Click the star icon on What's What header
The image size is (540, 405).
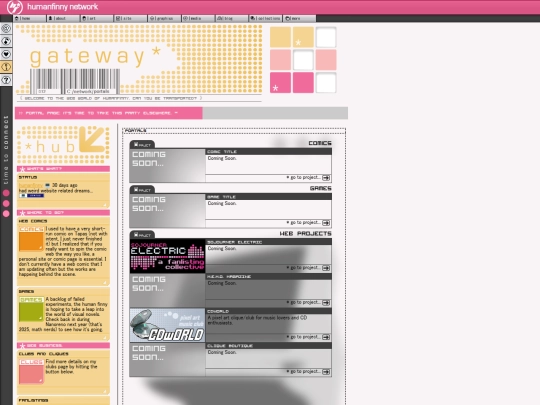[22, 169]
